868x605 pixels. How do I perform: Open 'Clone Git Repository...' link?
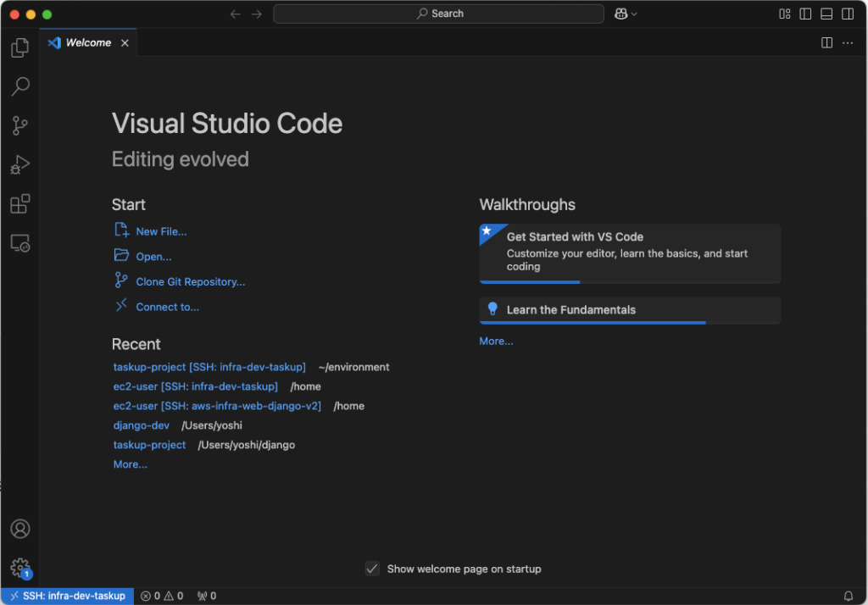[x=188, y=281]
